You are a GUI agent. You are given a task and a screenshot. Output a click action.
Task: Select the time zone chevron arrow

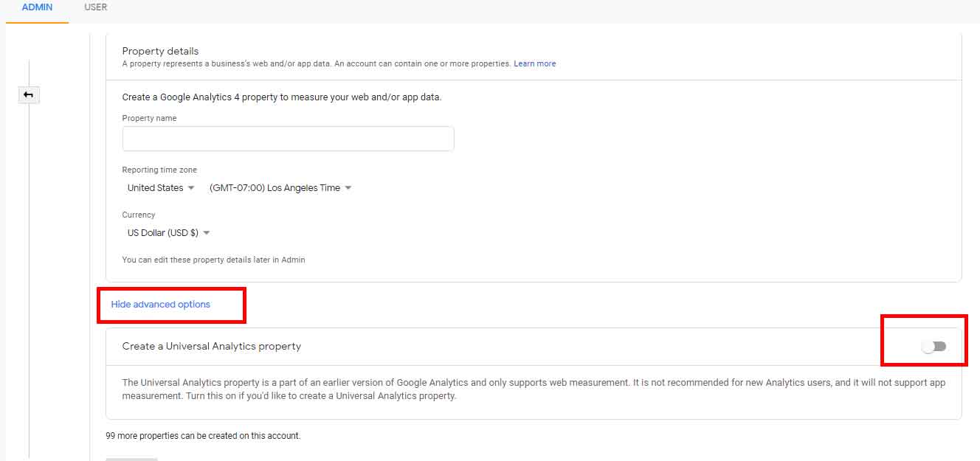[348, 187]
